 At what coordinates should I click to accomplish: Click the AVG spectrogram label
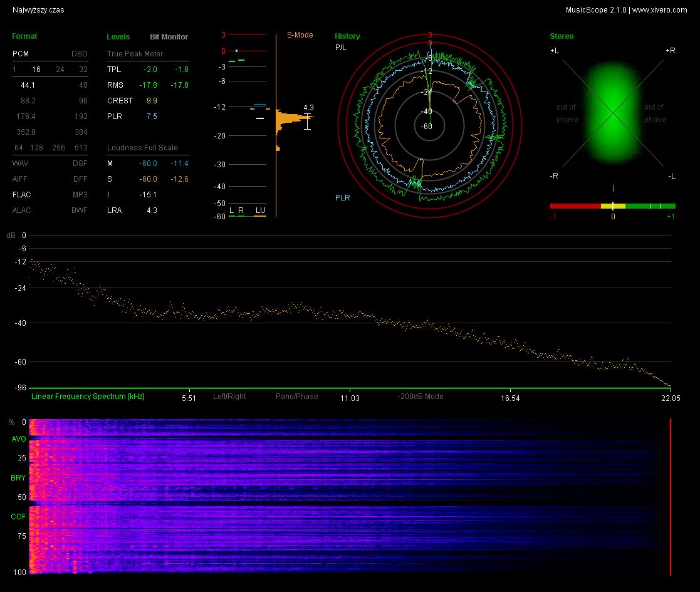tap(19, 439)
